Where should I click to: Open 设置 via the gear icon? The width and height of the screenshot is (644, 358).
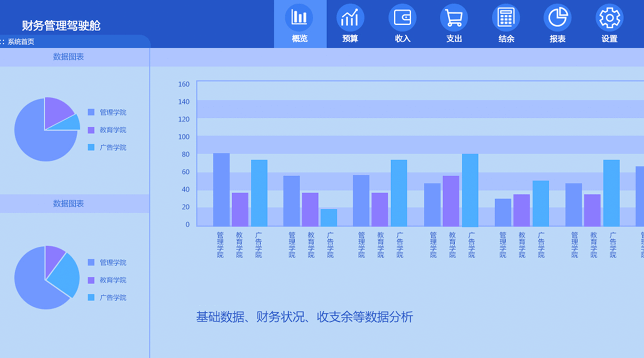click(x=609, y=17)
